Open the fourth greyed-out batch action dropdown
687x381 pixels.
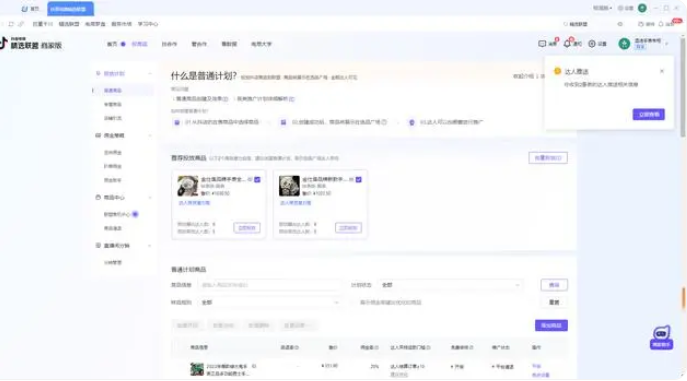tap(297, 325)
